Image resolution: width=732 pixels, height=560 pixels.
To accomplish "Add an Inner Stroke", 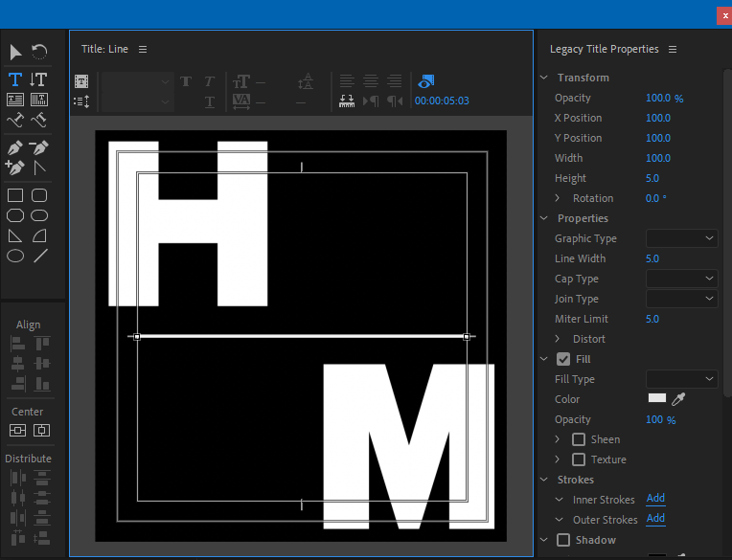I will tap(655, 499).
